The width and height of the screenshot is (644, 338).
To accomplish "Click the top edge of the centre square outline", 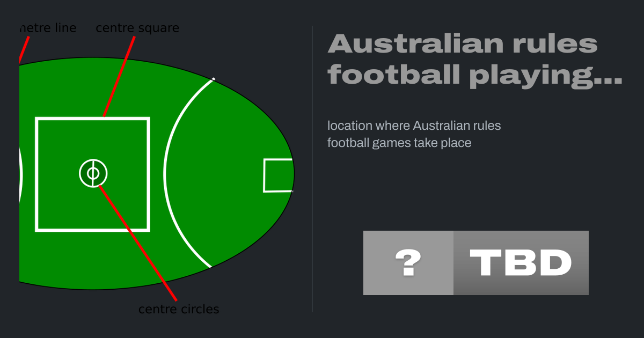I will click(92, 119).
